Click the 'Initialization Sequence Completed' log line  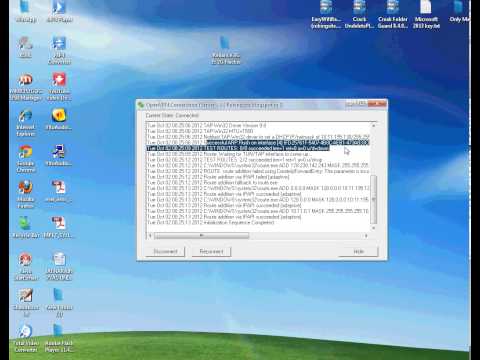click(x=211, y=222)
